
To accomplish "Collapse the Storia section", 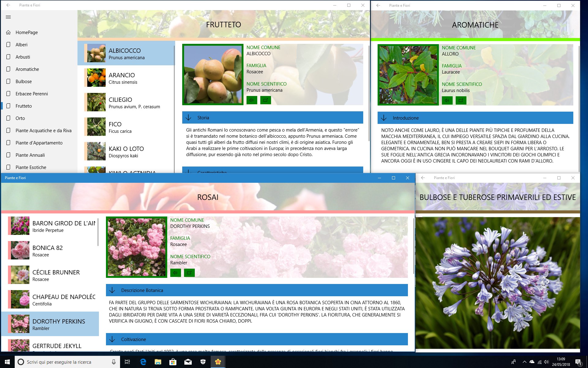I will tap(189, 118).
